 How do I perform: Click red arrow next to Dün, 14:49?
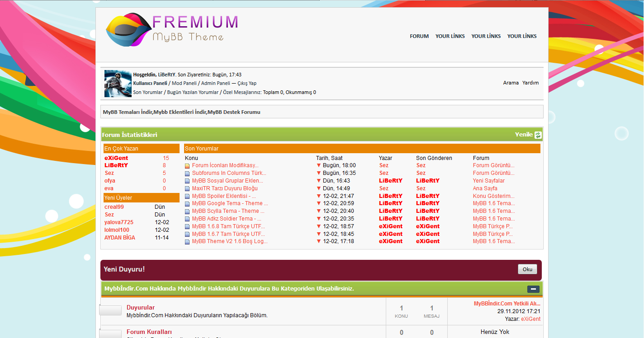[x=319, y=188]
